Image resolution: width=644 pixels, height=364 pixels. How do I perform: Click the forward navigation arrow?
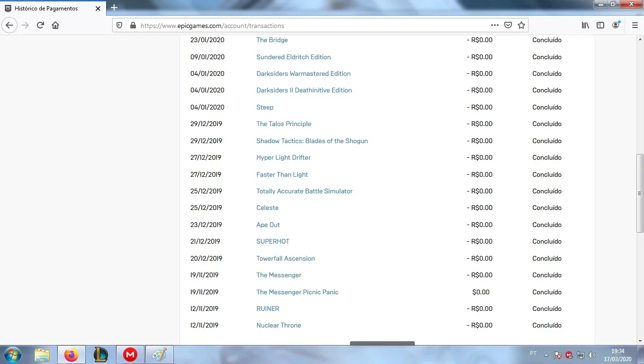coord(25,25)
